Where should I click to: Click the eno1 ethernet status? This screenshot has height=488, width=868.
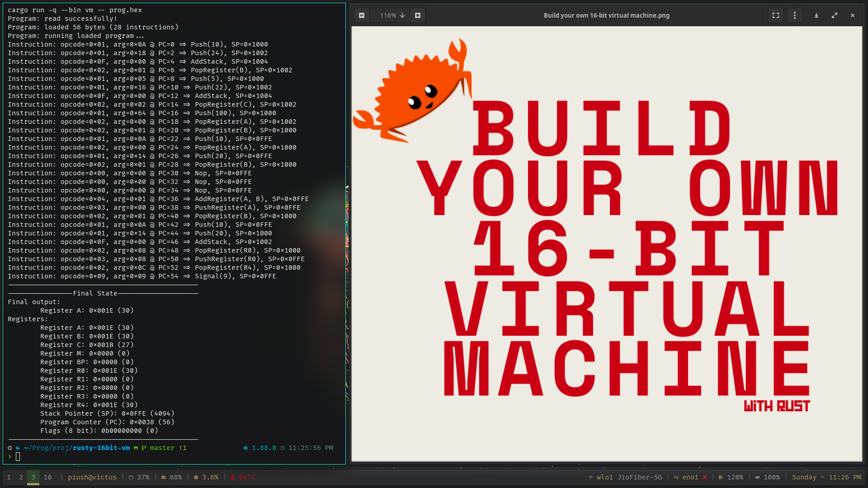click(x=690, y=477)
